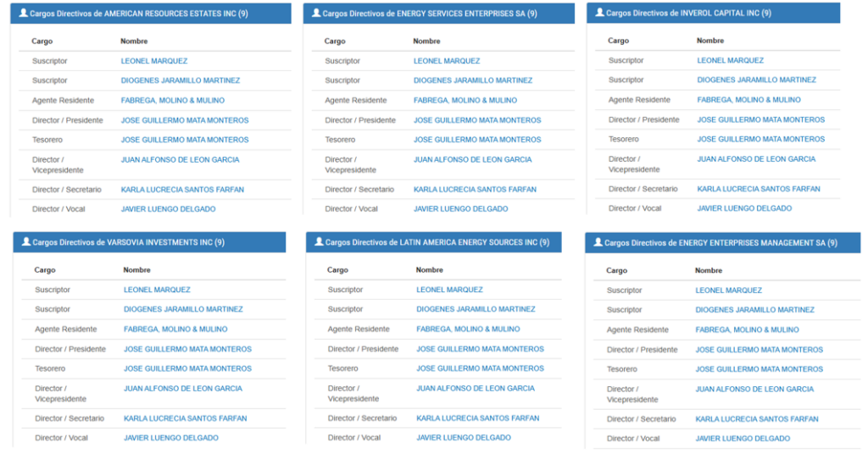The image size is (868, 454).
Task: Open JUAN ALFONSO DE LEON GARCIA, American Resources
Action: (x=180, y=160)
